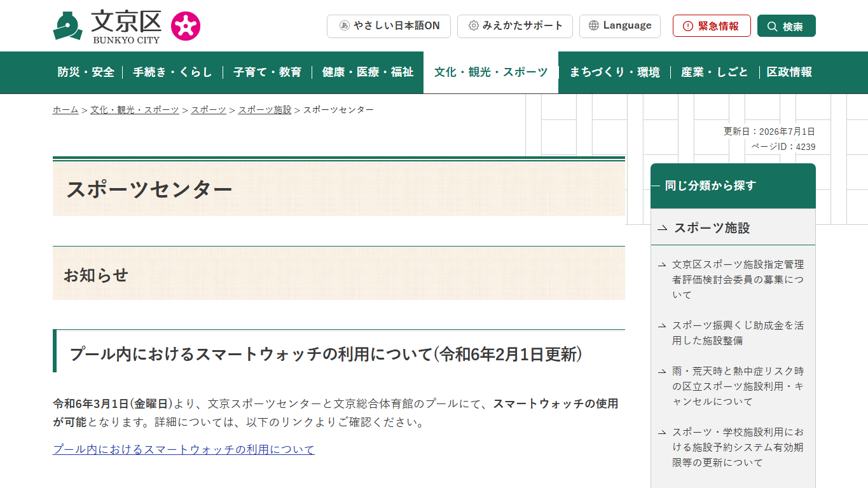Screen dimensions: 868x488
Task: Open プール内におけるスマートウォッチの利用について link
Action: pos(184,450)
